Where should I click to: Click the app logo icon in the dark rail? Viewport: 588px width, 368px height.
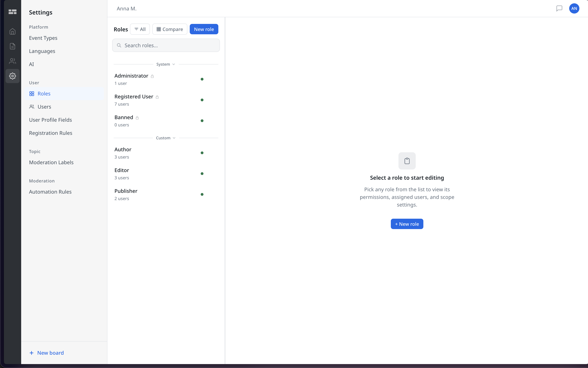(x=12, y=12)
